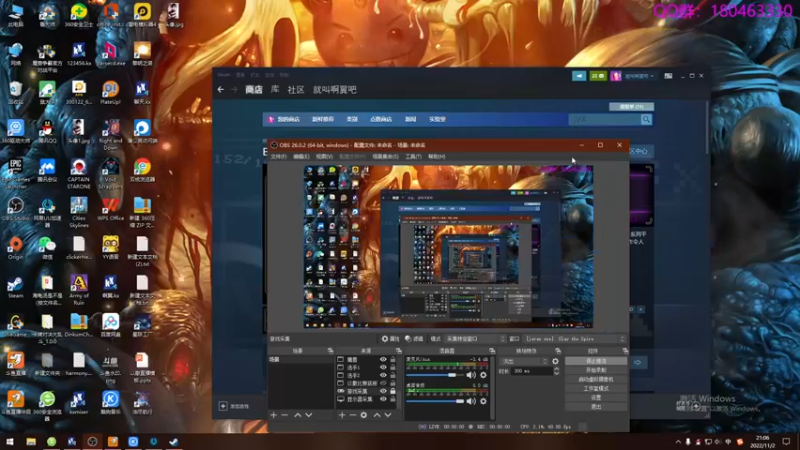Viewport: 800px width, 450px height.
Task: Open Steam announcements megaphone icon
Action: [x=579, y=76]
